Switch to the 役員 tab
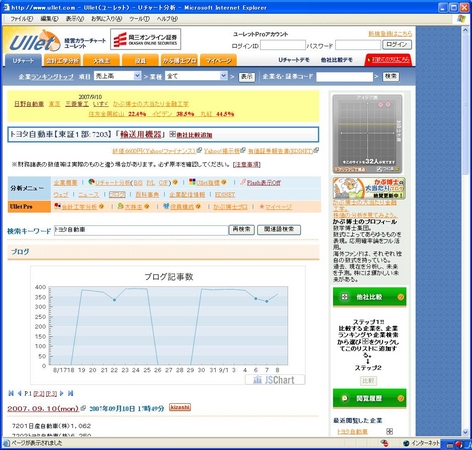 click(x=140, y=61)
